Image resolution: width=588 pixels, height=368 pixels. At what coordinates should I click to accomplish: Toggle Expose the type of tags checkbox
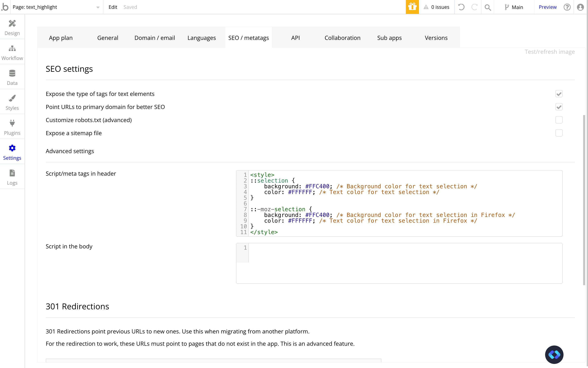[x=559, y=94]
